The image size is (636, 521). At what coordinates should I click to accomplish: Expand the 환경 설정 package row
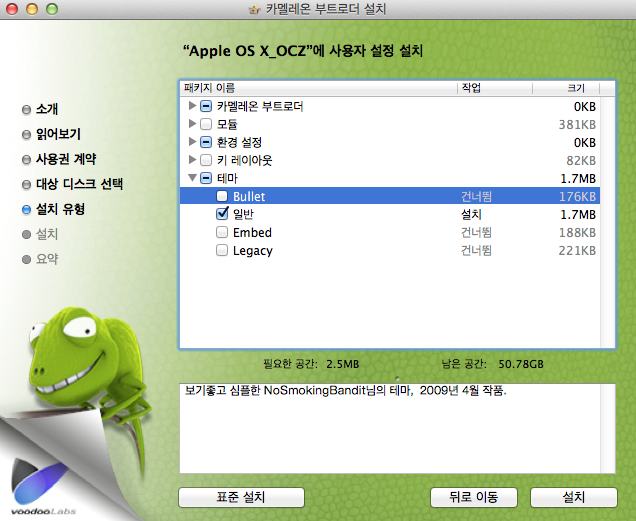(x=192, y=142)
